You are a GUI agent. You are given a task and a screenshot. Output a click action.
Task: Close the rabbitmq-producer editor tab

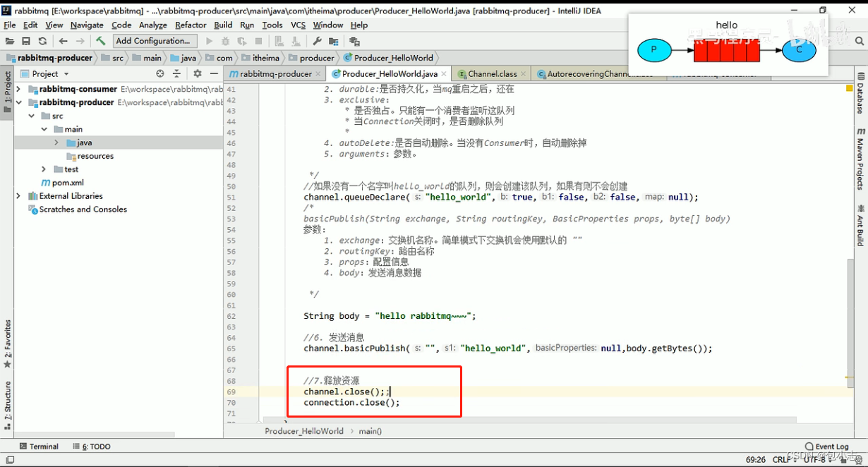pyautogui.click(x=318, y=73)
